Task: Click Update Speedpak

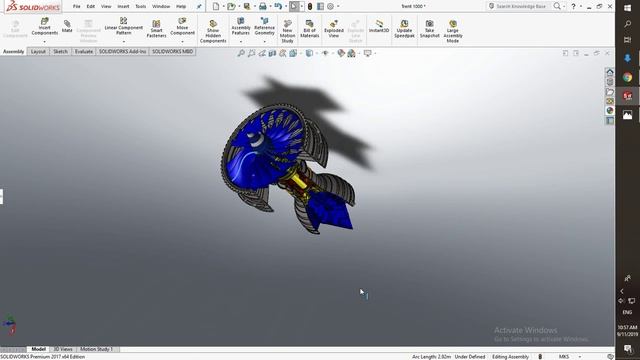Action: [404, 29]
